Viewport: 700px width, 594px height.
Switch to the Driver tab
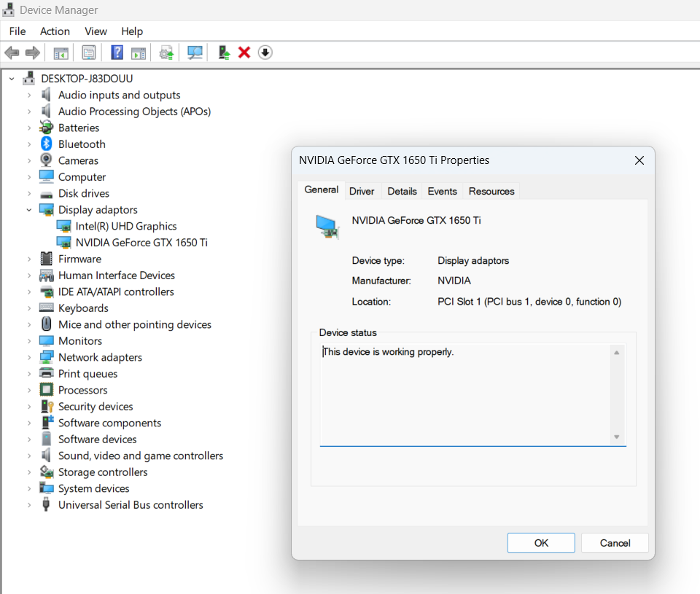click(362, 191)
